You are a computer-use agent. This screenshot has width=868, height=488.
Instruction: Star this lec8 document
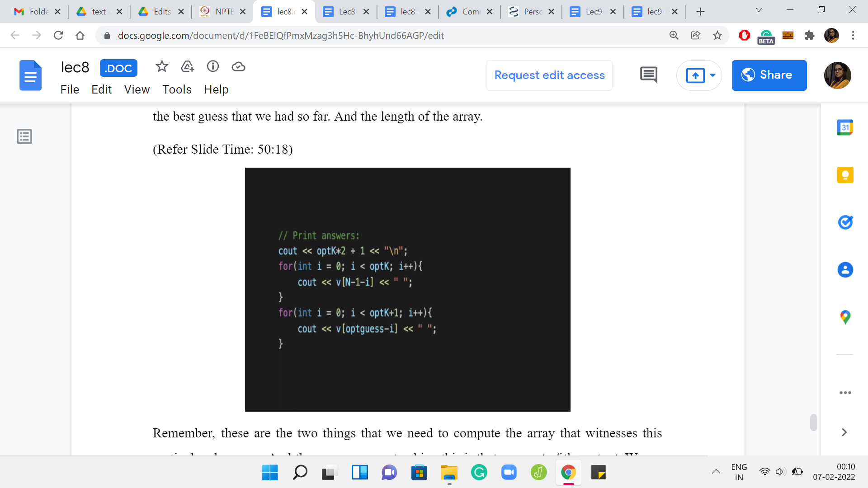point(161,67)
